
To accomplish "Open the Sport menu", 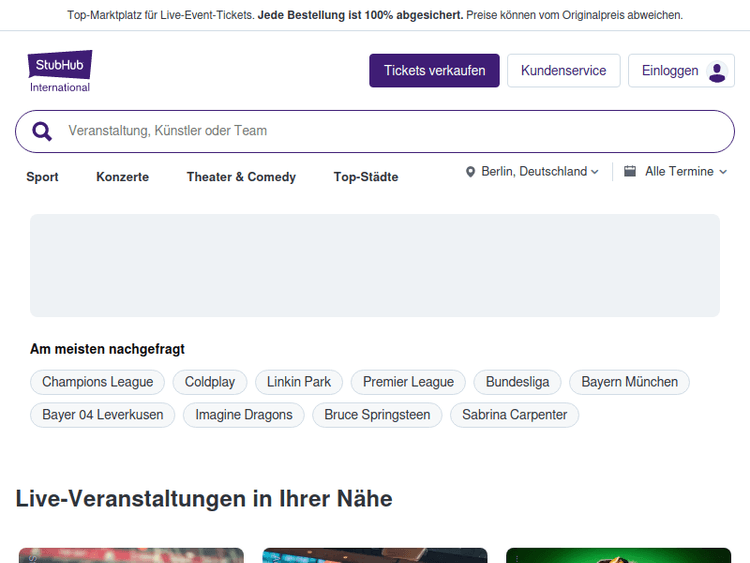I will tap(42, 177).
